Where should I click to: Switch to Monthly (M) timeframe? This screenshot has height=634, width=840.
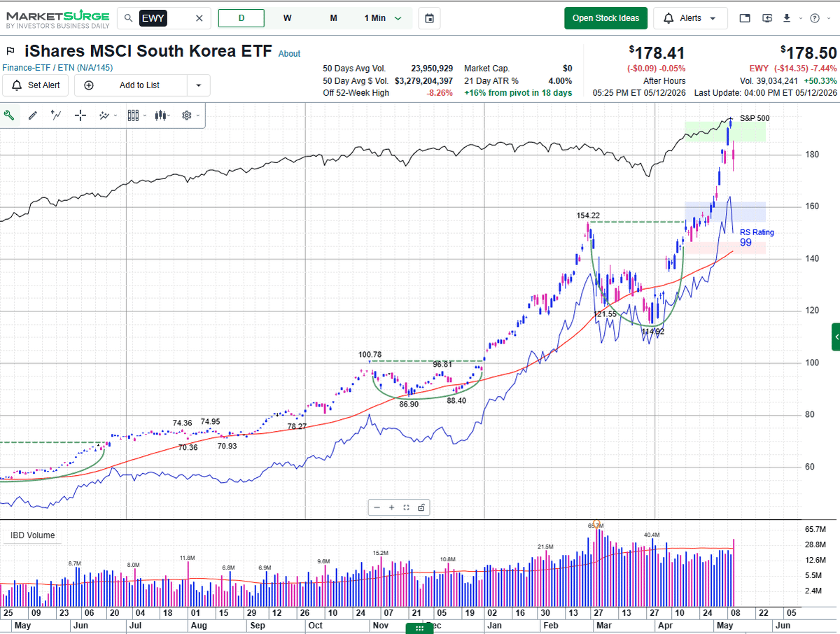pyautogui.click(x=333, y=18)
